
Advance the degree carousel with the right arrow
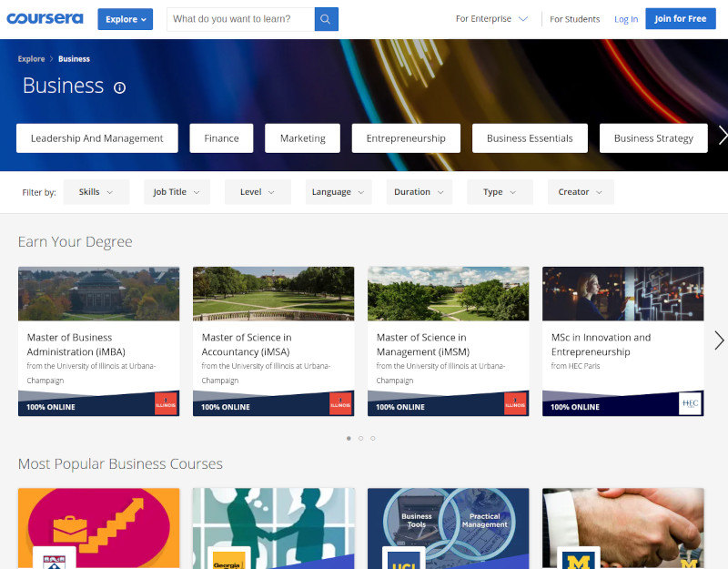pos(719,340)
